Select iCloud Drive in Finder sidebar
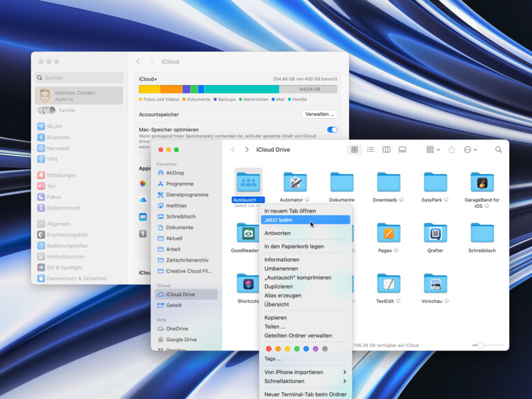Viewport: 532px width, 399px height. (186, 294)
